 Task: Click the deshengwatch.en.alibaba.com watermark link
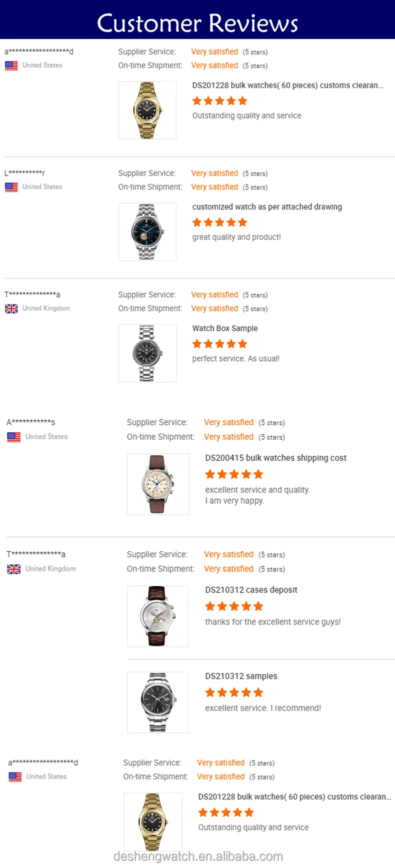click(198, 856)
